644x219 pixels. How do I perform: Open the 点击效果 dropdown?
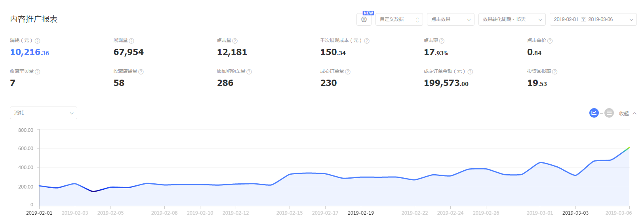450,19
